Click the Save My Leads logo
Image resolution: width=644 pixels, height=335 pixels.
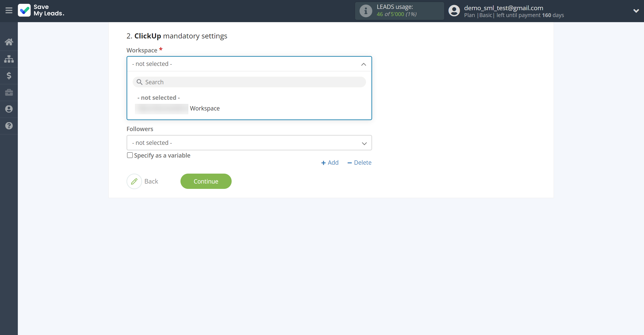(x=41, y=10)
